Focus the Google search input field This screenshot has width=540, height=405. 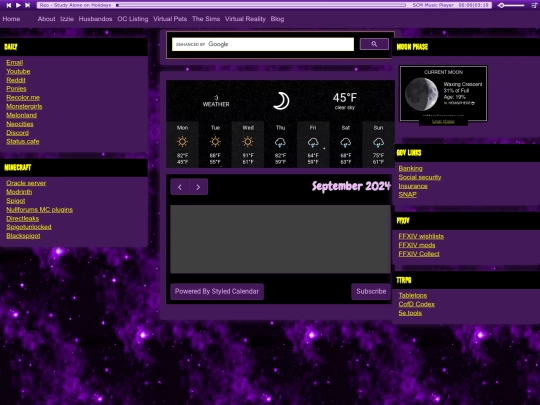coord(263,44)
